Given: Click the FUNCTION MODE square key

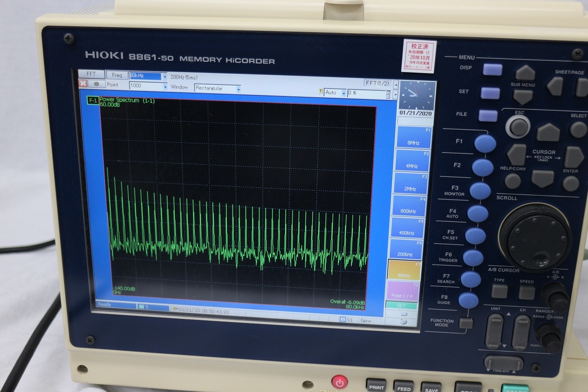Looking at the screenshot, I should tap(465, 323).
